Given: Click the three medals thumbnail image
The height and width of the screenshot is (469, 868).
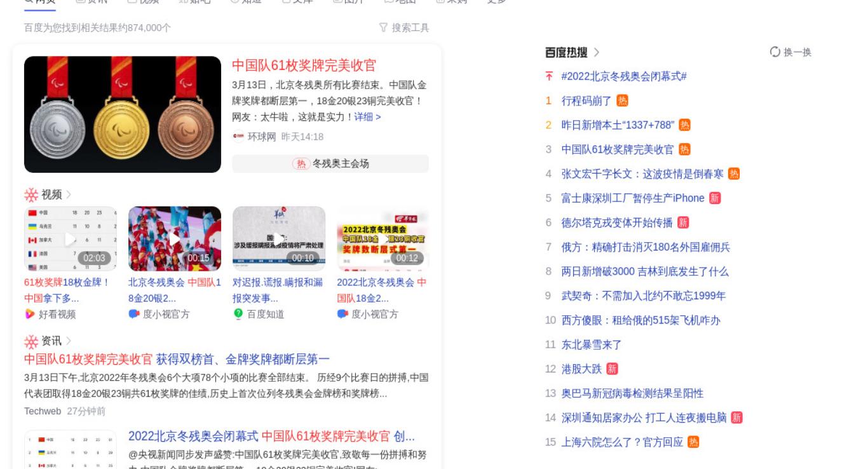Looking at the screenshot, I should (x=123, y=114).
